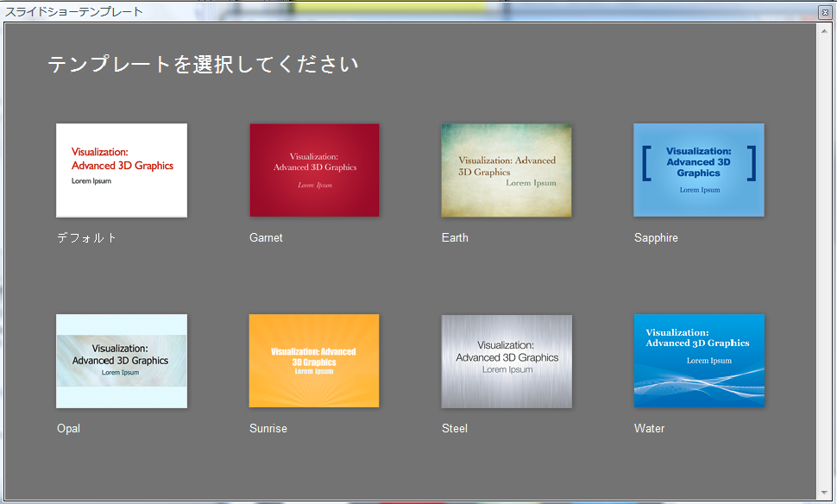Select the Sapphire blue bracket template
The image size is (837, 504).
tap(699, 170)
